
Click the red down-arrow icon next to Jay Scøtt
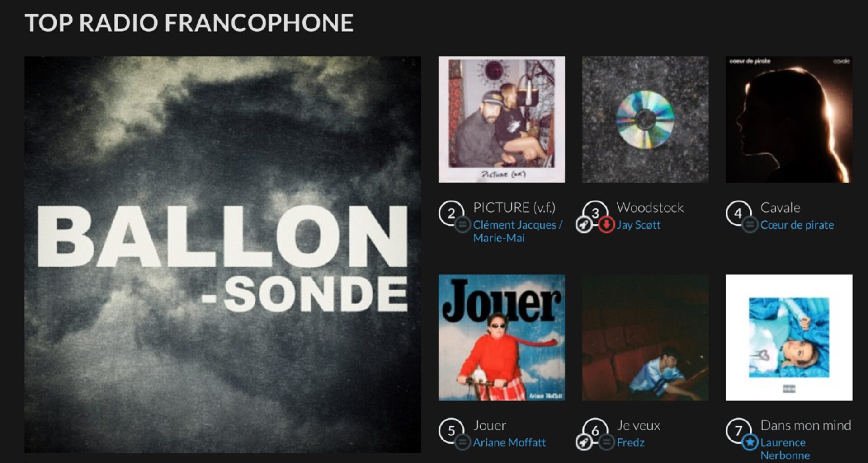606,224
